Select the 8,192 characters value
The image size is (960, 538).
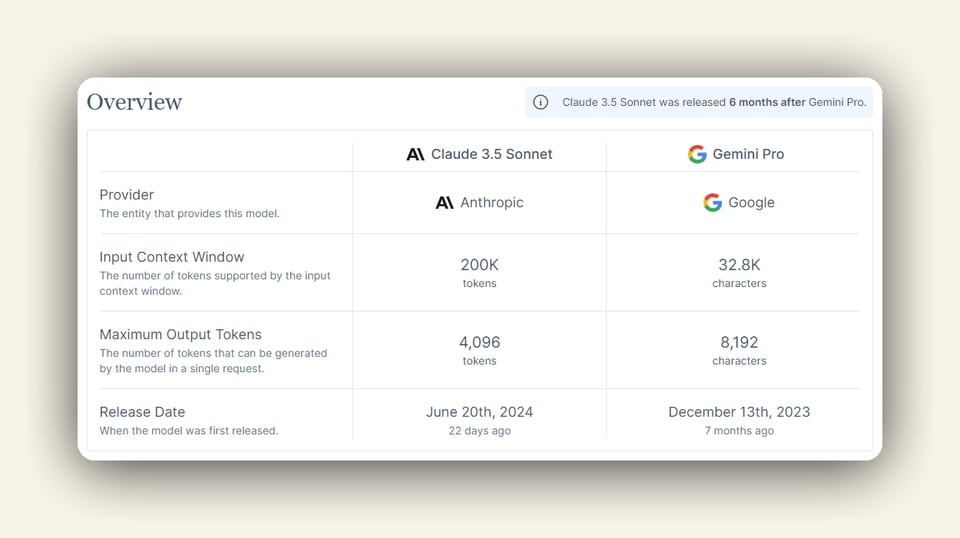click(739, 350)
